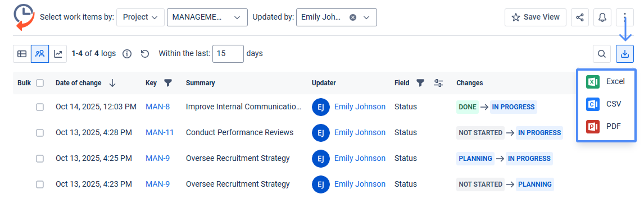
Task: Open the Field column filter icon
Action: click(420, 83)
